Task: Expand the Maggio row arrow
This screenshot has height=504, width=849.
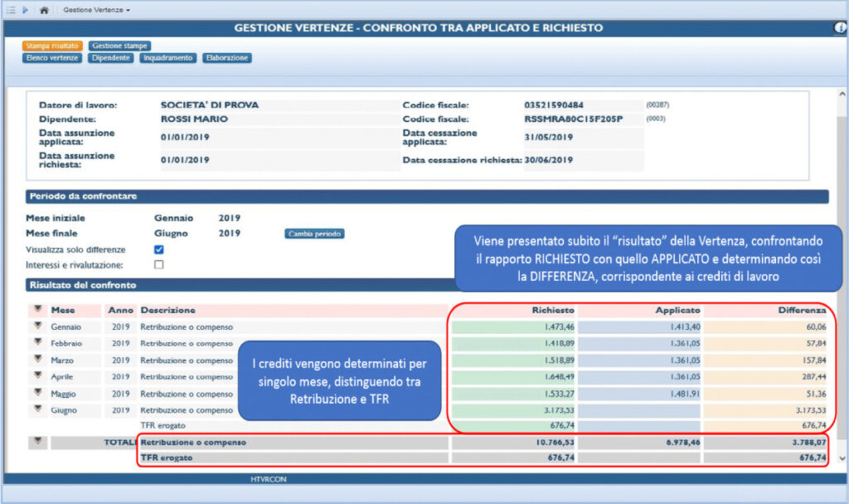Action: point(38,392)
